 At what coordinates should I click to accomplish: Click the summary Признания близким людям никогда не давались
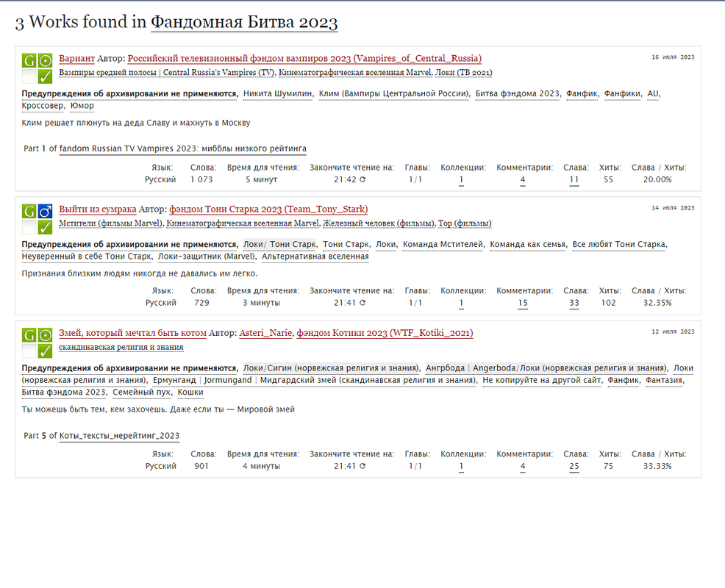[x=140, y=273]
